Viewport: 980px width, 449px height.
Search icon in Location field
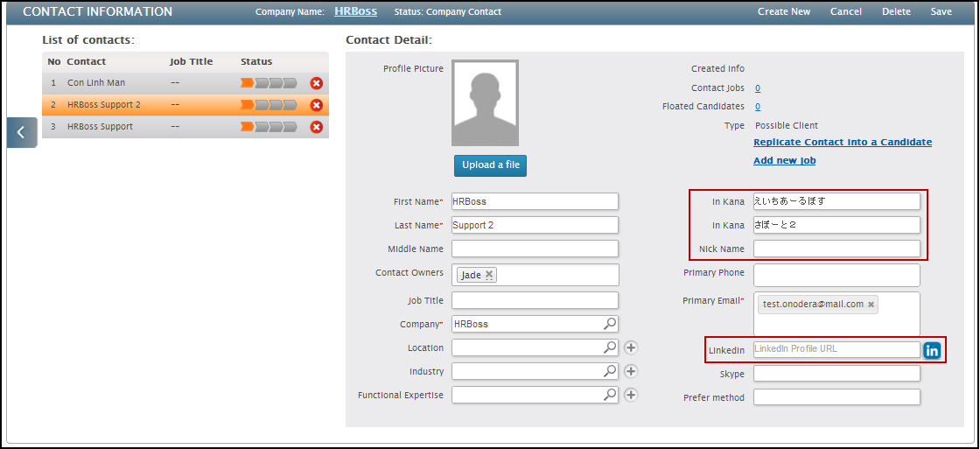[x=609, y=347]
